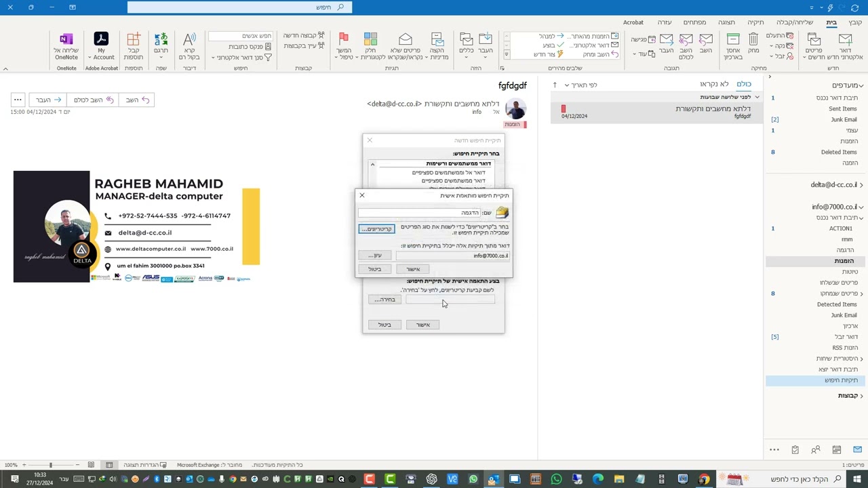
Task: Click the search box in title bar
Action: [x=239, y=7]
